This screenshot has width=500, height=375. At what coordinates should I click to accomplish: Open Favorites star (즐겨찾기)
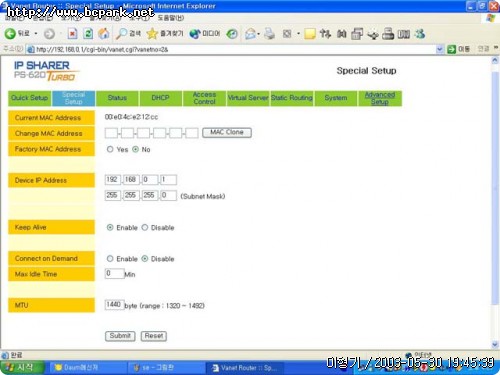165,34
